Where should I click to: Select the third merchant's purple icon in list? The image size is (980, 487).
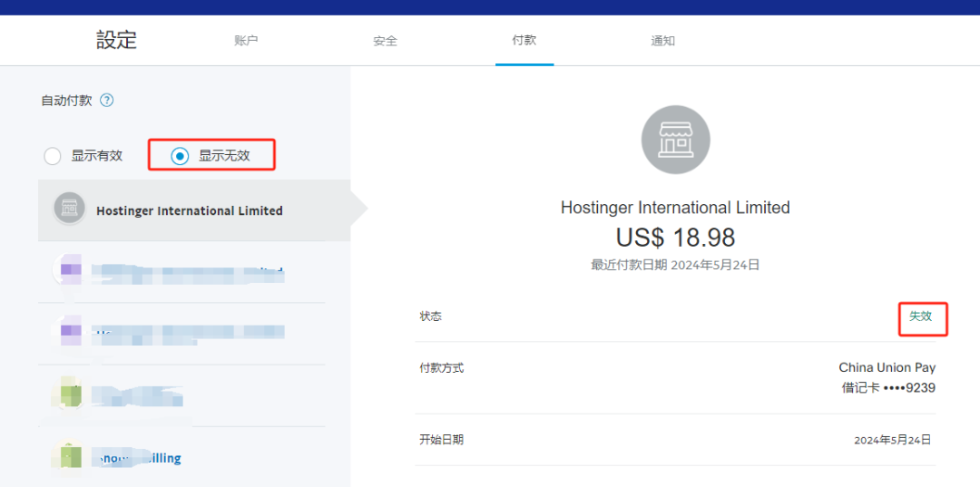click(70, 332)
